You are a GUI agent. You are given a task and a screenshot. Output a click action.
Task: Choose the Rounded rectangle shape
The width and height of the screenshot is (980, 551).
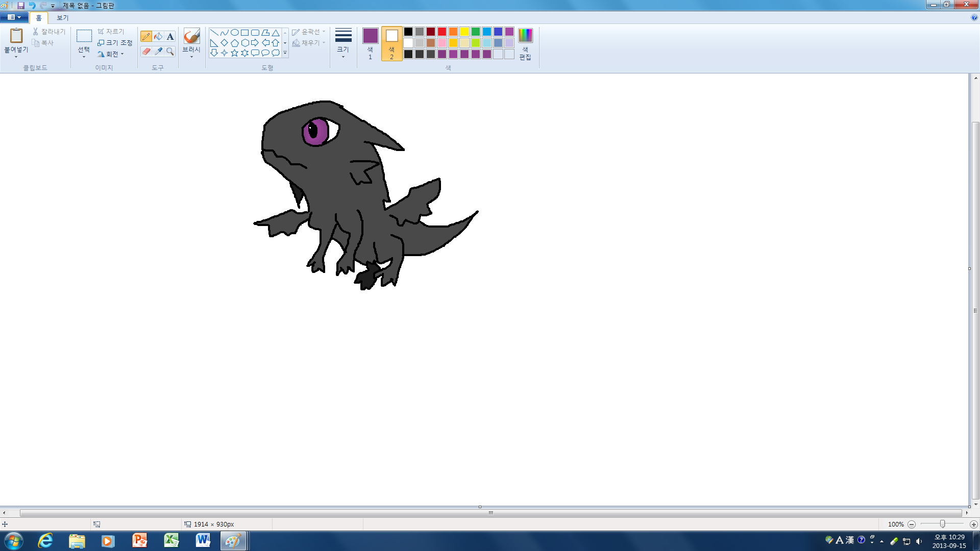click(255, 33)
